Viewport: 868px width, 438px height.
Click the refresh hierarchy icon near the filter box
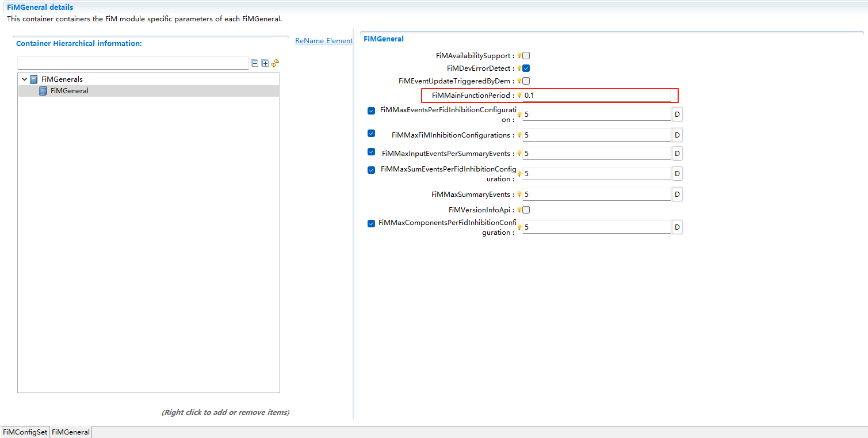[x=275, y=63]
